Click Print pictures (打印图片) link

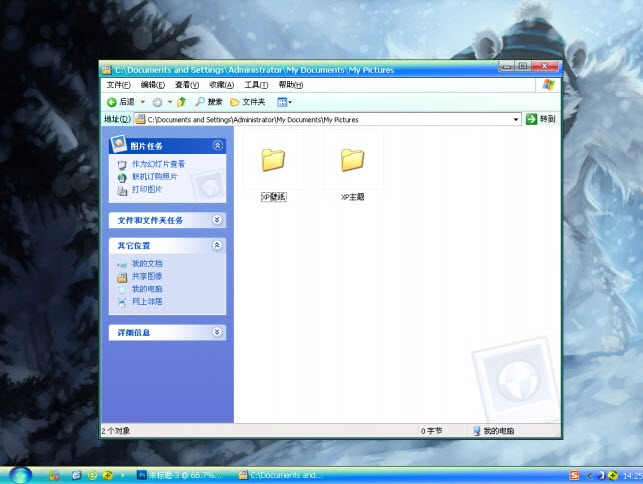pos(147,189)
